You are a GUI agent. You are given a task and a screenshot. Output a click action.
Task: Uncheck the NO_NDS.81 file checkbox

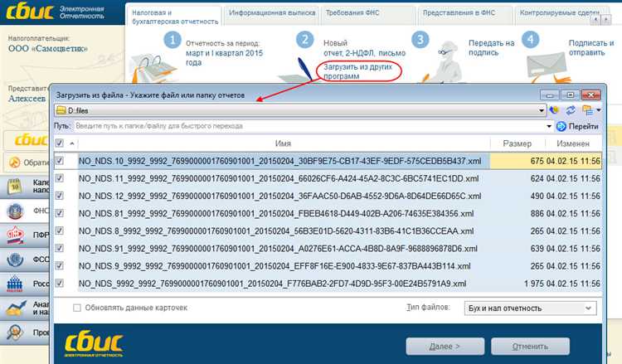[60, 213]
